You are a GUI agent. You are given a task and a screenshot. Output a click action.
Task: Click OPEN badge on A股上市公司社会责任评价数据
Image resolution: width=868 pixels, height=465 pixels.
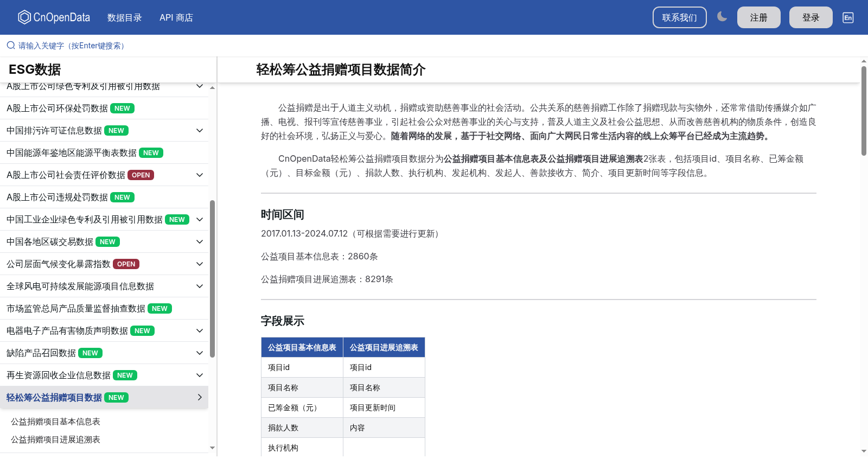pyautogui.click(x=141, y=175)
